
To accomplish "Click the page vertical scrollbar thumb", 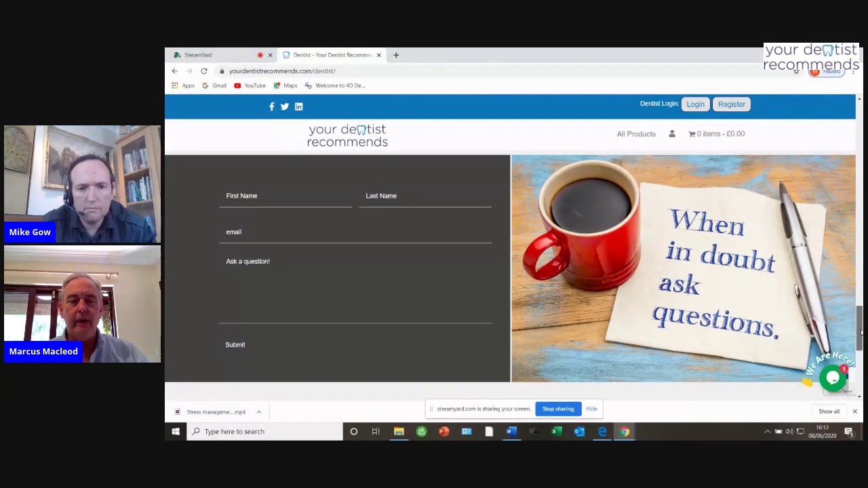I will point(859,327).
